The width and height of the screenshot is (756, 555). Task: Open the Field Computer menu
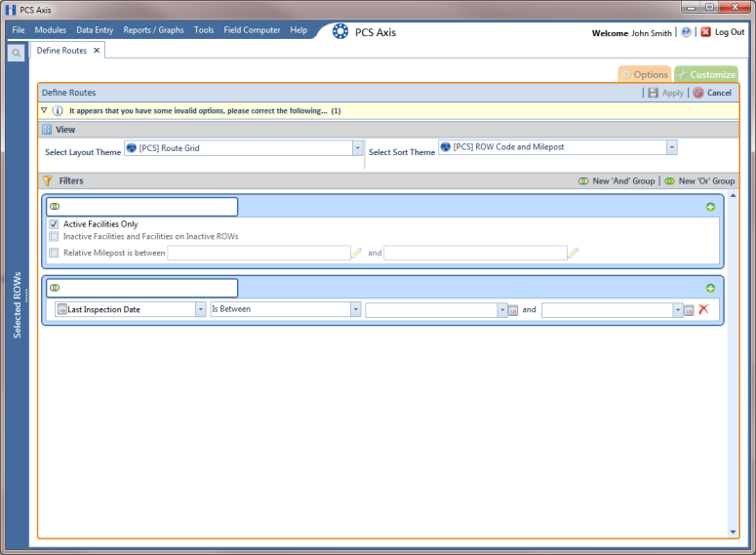coord(252,30)
